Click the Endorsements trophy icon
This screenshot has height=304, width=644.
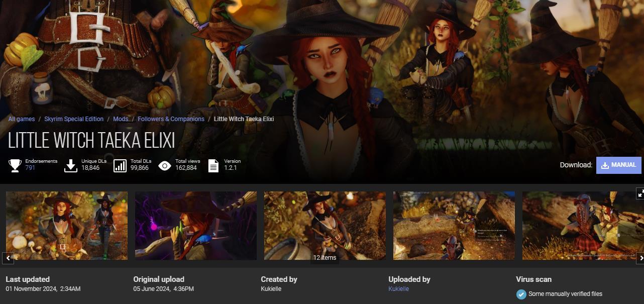(x=15, y=165)
